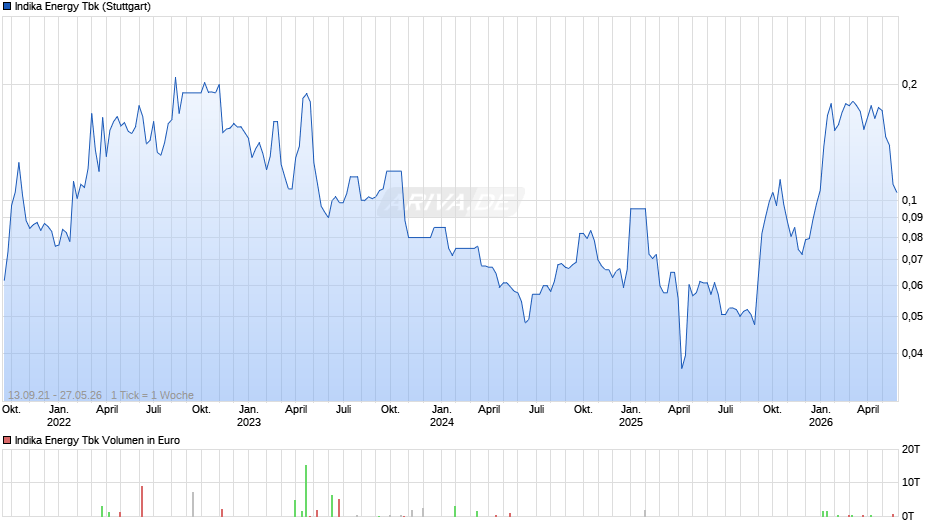Click the 'Jan. 2022' time axis label
Screen dimensions: 940x526
[x=59, y=416]
